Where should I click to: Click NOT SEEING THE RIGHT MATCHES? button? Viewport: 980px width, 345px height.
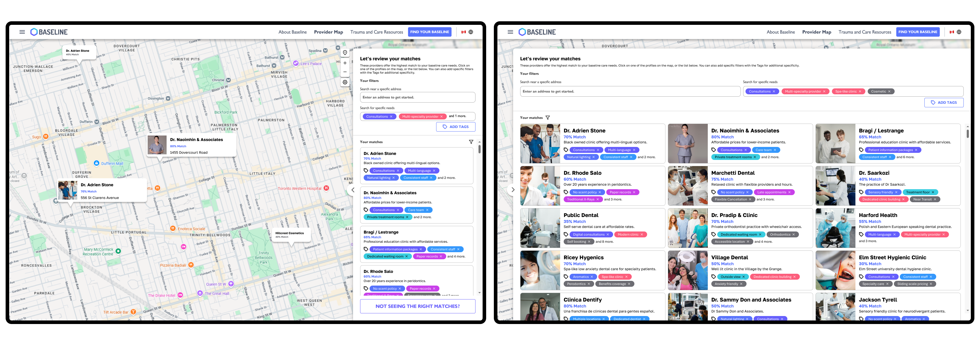(x=417, y=306)
